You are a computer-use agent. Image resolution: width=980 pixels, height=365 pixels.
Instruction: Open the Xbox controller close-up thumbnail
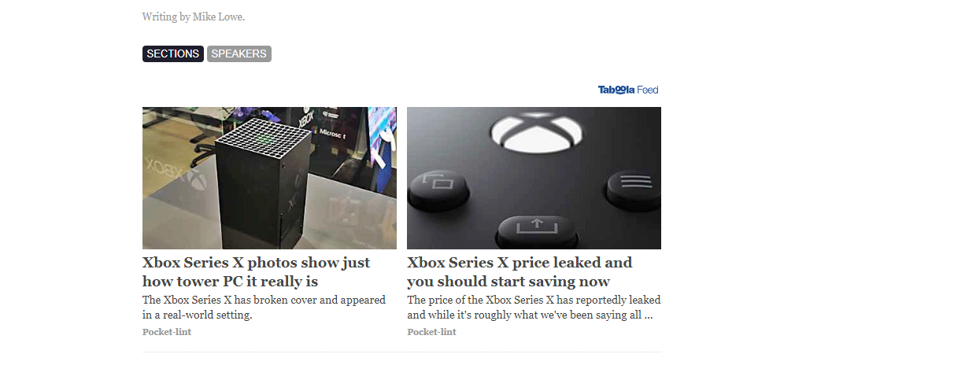(x=534, y=178)
